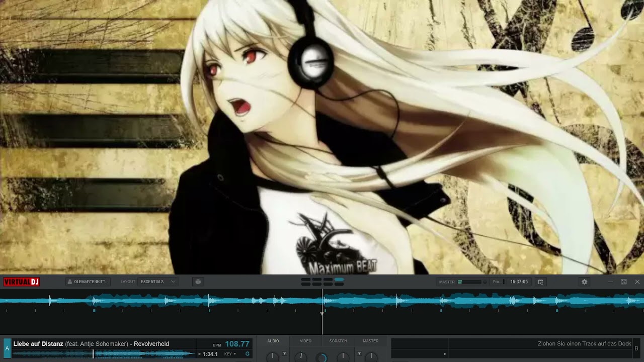644x362 pixels.
Task: Click BPM value 108.77
Action: coord(237,344)
